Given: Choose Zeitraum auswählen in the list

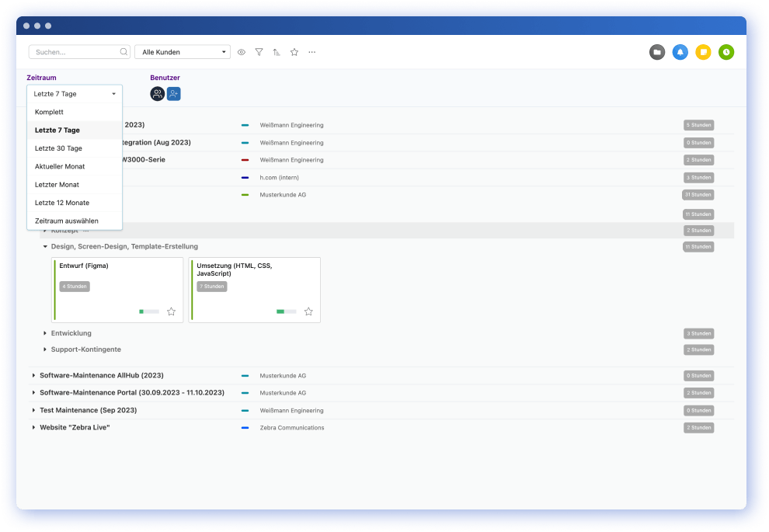Looking at the screenshot, I should click(75, 221).
